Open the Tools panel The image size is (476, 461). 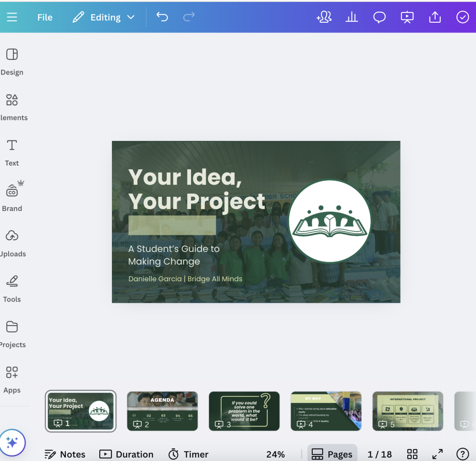[x=12, y=289]
